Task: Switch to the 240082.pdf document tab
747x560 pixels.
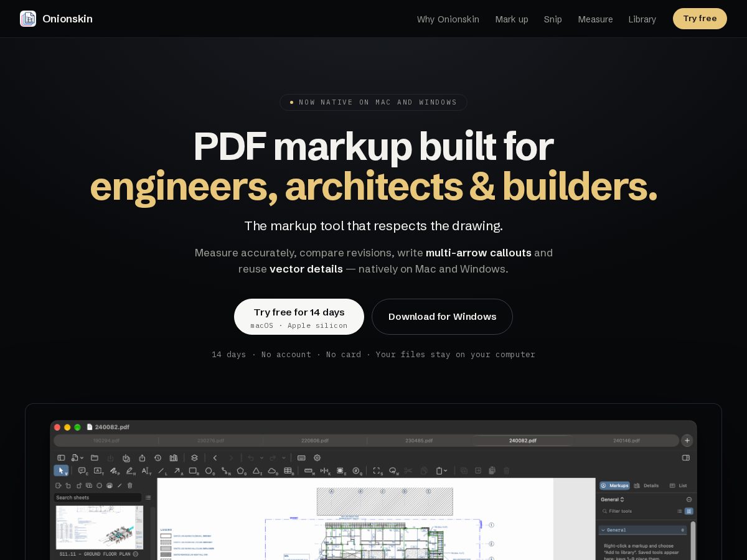Action: coord(522,441)
